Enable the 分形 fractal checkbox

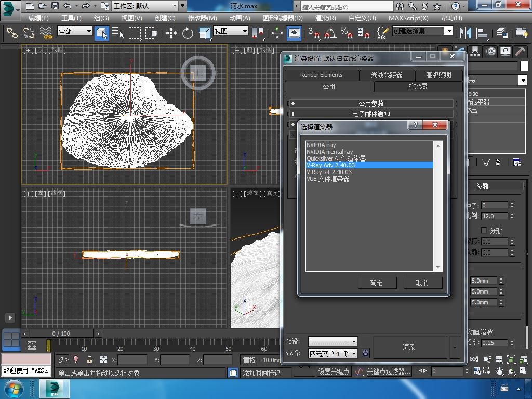[x=484, y=230]
